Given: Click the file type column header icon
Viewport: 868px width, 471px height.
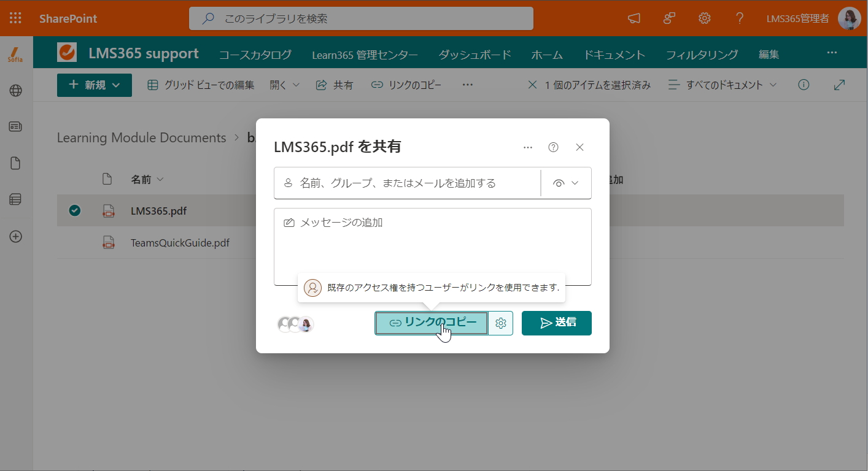Looking at the screenshot, I should coord(107,180).
